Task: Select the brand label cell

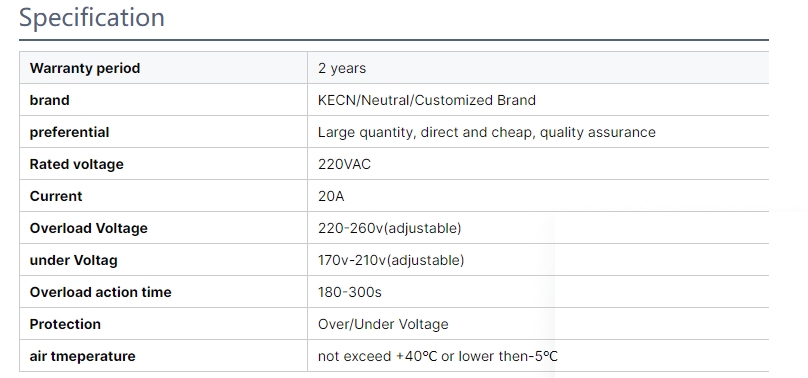Action: (163, 99)
